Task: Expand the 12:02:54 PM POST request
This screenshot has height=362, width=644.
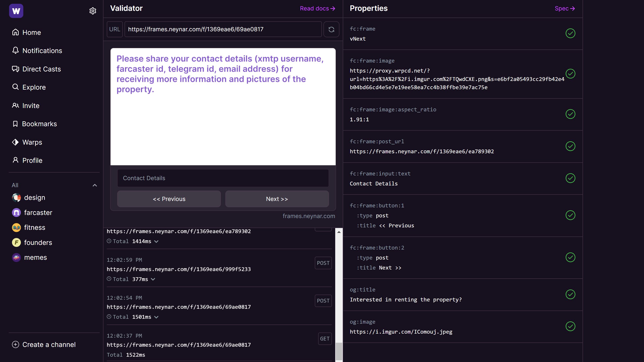Action: coord(157,317)
